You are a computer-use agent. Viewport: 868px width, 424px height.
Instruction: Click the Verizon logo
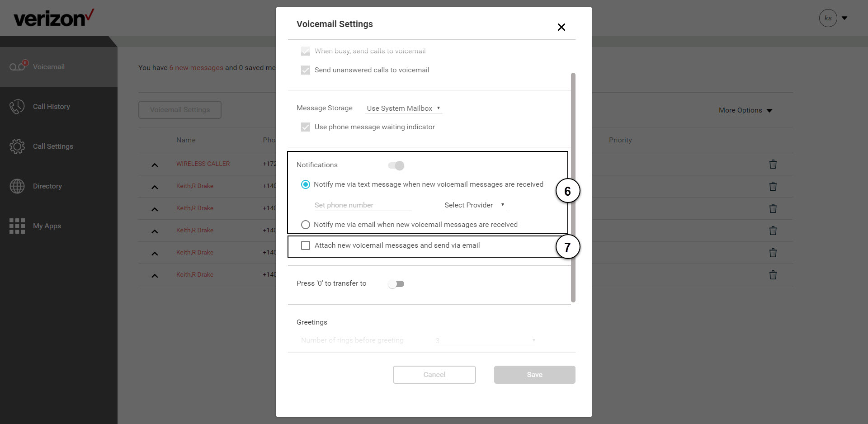(54, 18)
